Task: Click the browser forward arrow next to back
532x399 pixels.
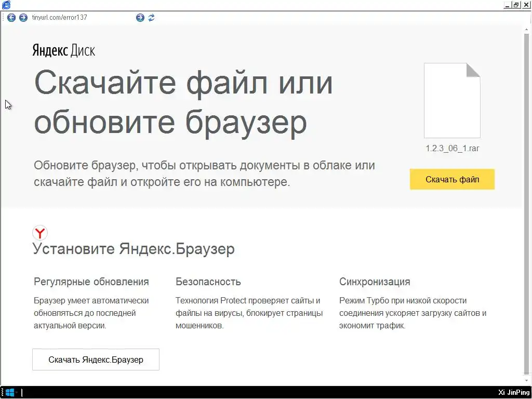Action: (x=23, y=18)
